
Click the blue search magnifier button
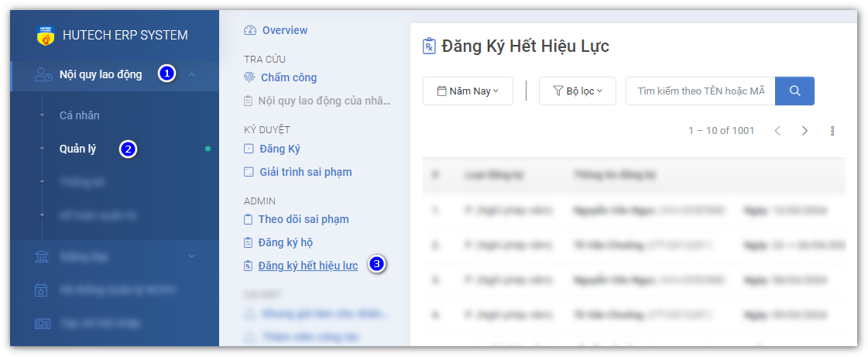click(x=794, y=91)
